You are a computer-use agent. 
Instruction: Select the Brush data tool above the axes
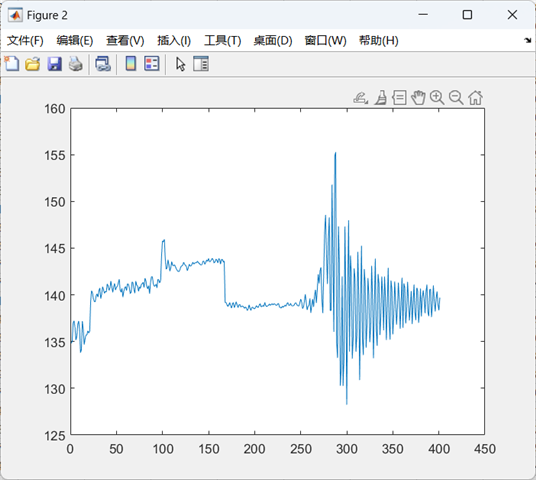[380, 98]
